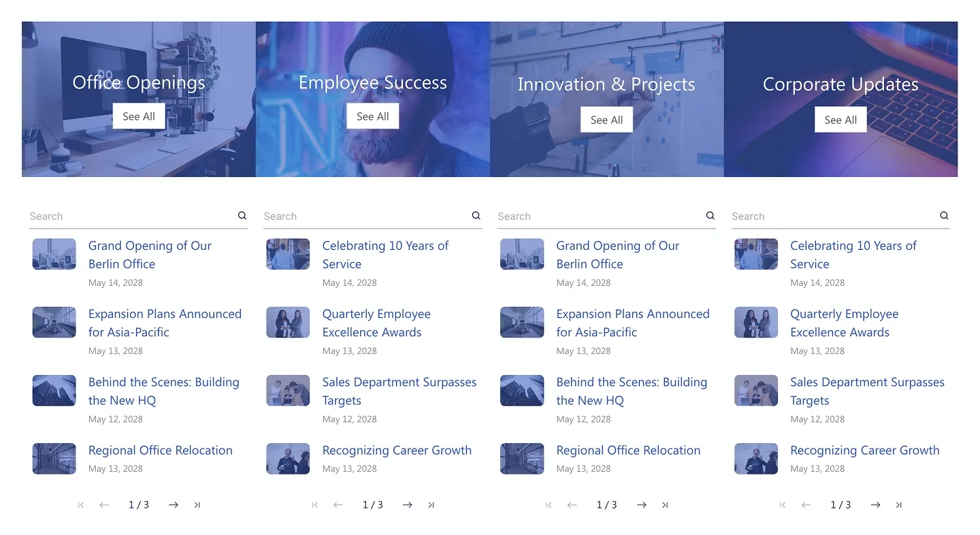
Task: Click the search magnifier under Innovation & Projects
Action: coord(710,216)
